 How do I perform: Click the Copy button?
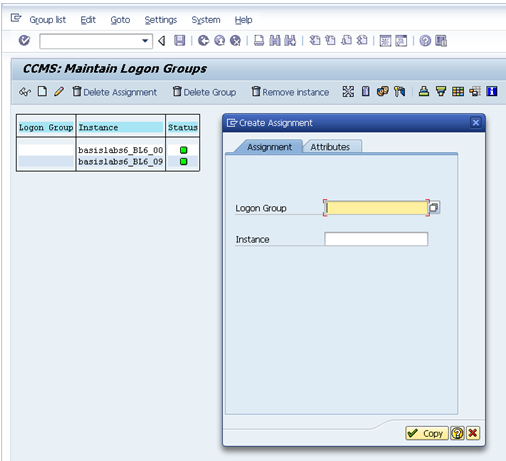pyautogui.click(x=427, y=433)
